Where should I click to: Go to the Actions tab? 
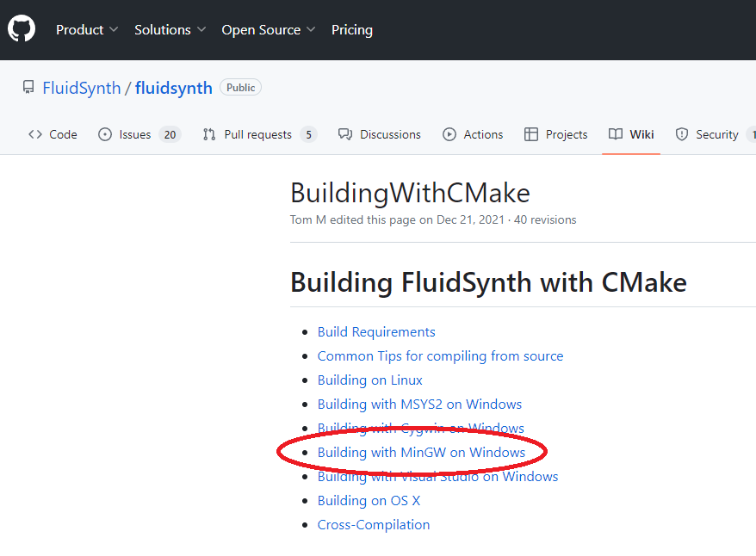pos(473,134)
